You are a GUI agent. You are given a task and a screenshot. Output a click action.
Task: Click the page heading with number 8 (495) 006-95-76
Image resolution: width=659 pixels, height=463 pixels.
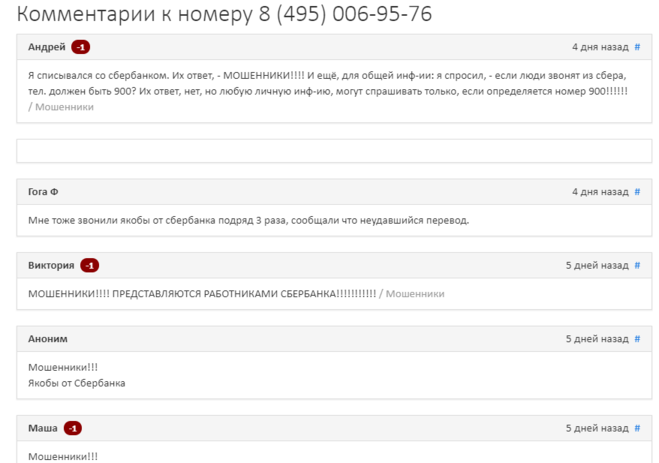pyautogui.click(x=224, y=14)
